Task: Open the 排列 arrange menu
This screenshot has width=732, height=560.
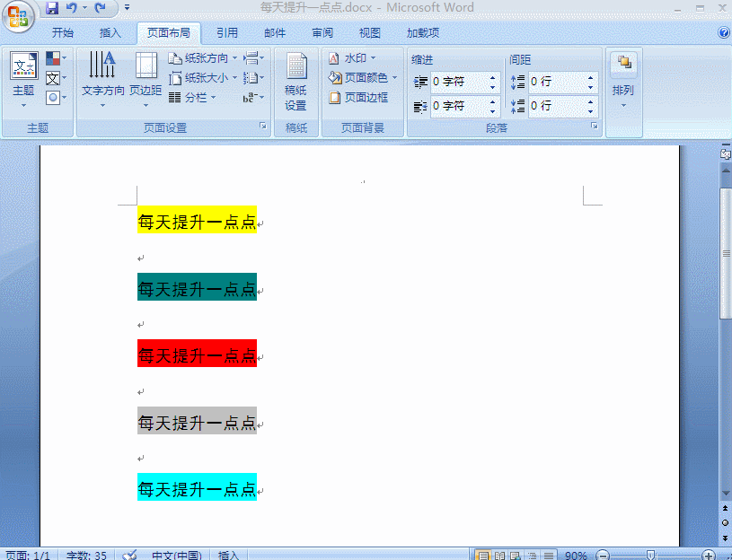Action: [x=623, y=82]
